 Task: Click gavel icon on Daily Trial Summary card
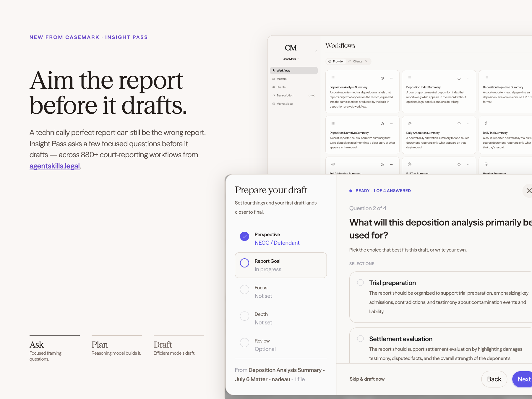(x=486, y=123)
